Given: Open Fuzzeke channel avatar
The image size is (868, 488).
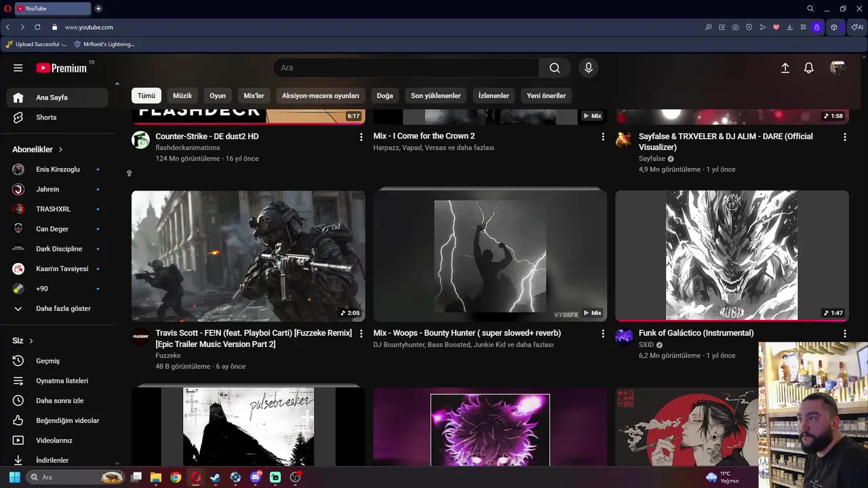Looking at the screenshot, I should 140,337.
